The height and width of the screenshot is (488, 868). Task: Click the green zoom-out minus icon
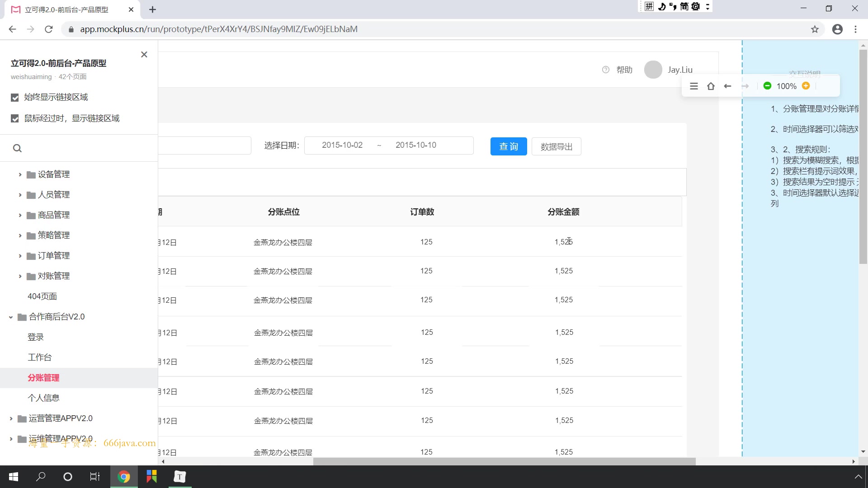coord(767,86)
